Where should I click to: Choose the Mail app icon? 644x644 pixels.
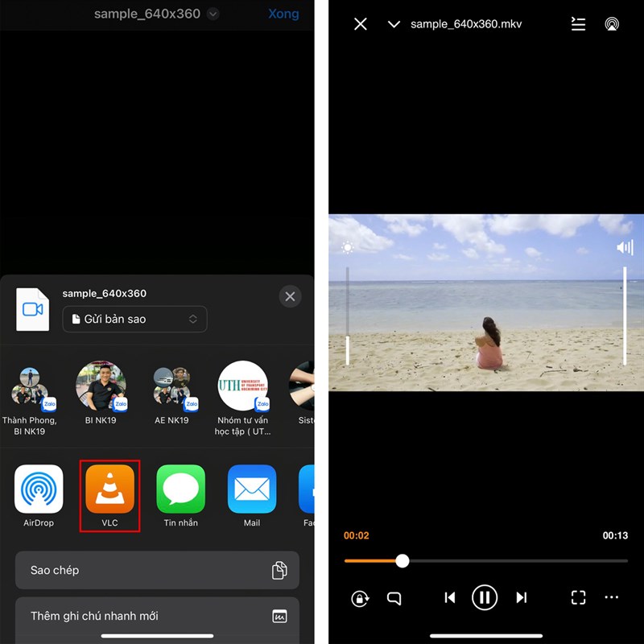252,489
